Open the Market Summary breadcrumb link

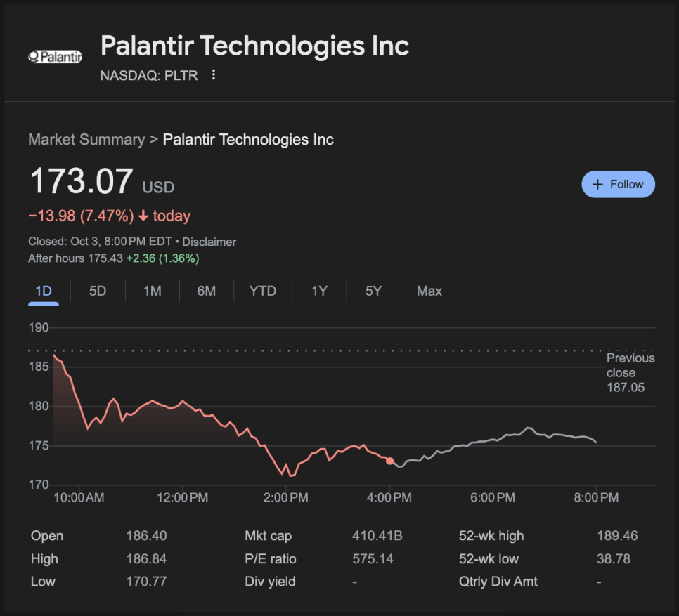pyautogui.click(x=86, y=139)
